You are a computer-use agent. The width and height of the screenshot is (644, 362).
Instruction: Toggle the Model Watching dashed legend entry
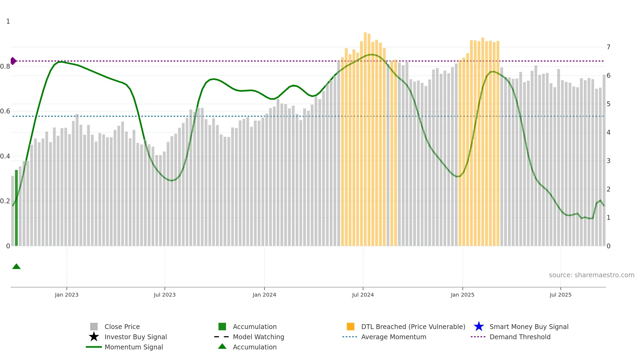[x=249, y=337]
